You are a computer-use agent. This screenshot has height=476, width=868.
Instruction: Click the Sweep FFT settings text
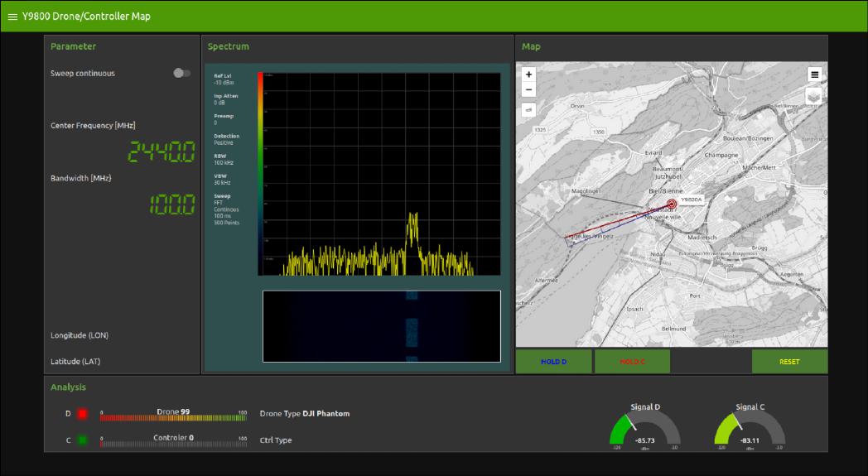click(x=226, y=209)
